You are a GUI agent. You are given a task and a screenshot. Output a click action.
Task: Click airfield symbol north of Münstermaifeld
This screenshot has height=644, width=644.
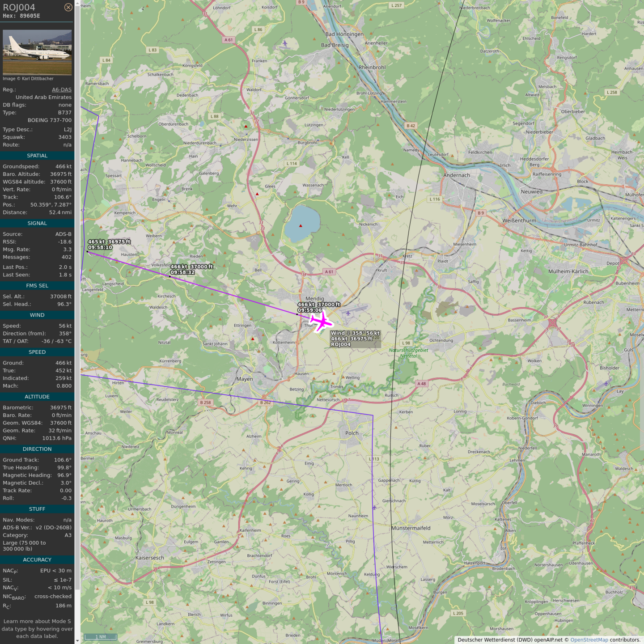(x=374, y=507)
